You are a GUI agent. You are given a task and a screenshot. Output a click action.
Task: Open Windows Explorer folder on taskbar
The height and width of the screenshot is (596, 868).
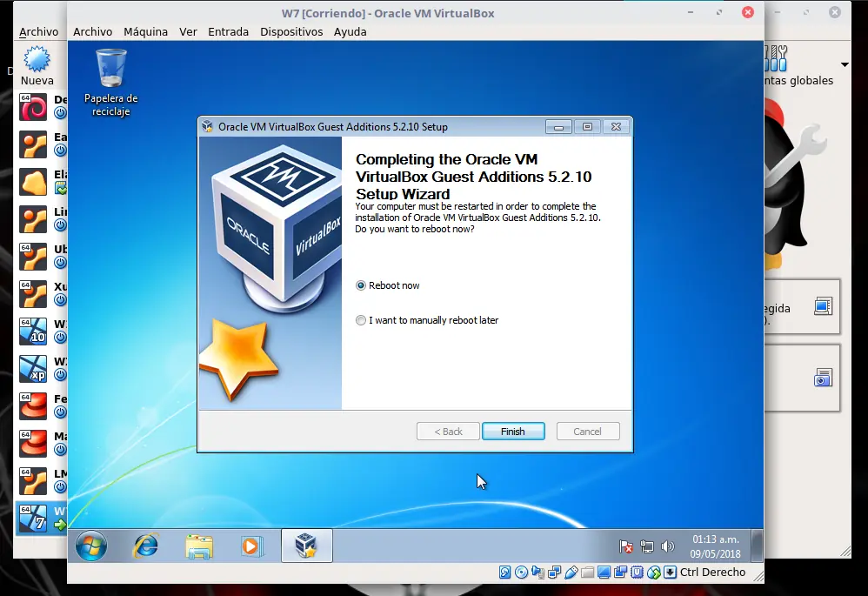(x=198, y=546)
